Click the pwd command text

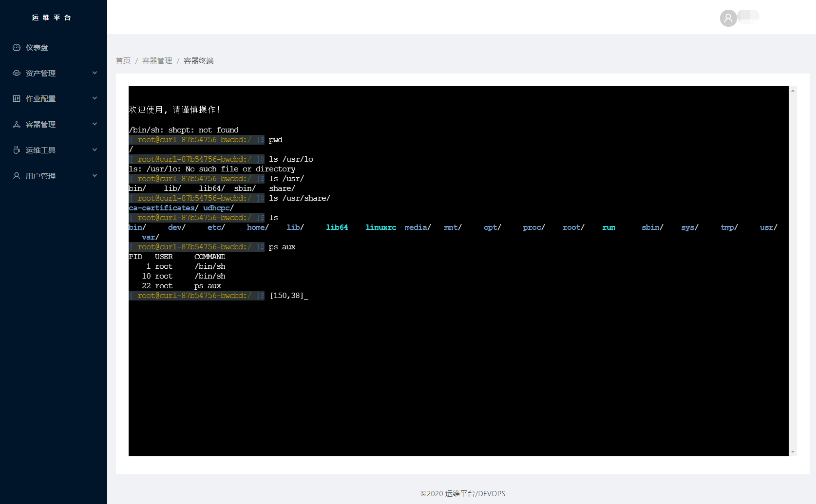coord(275,140)
